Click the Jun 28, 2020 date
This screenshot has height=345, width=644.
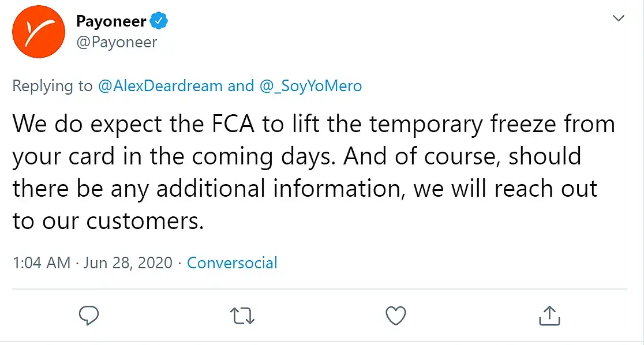click(128, 263)
